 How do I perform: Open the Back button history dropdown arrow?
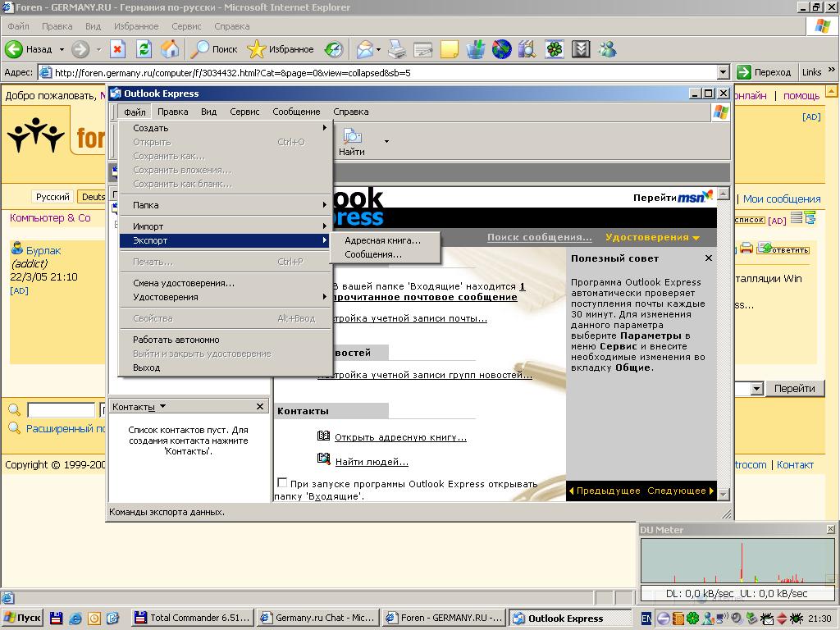tap(62, 49)
